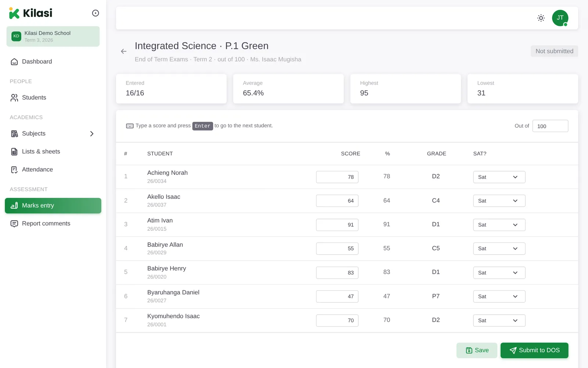Open Sat dropdown for Babirye Allan

(x=499, y=249)
